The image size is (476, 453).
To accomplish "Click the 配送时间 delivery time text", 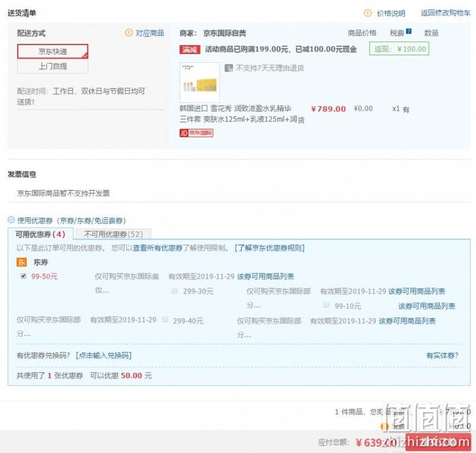I will (x=81, y=97).
